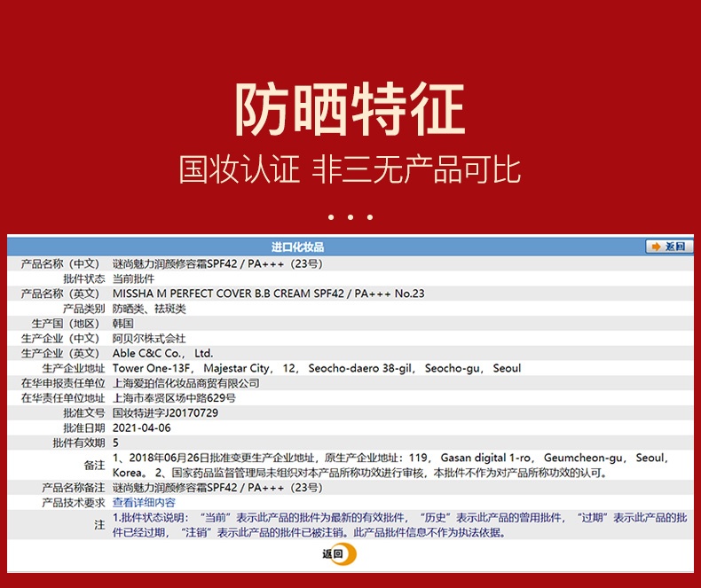Screen dimensions: 701x588
Task: Click the 备注 remark text about 2018年06月26日
Action: coord(390,465)
